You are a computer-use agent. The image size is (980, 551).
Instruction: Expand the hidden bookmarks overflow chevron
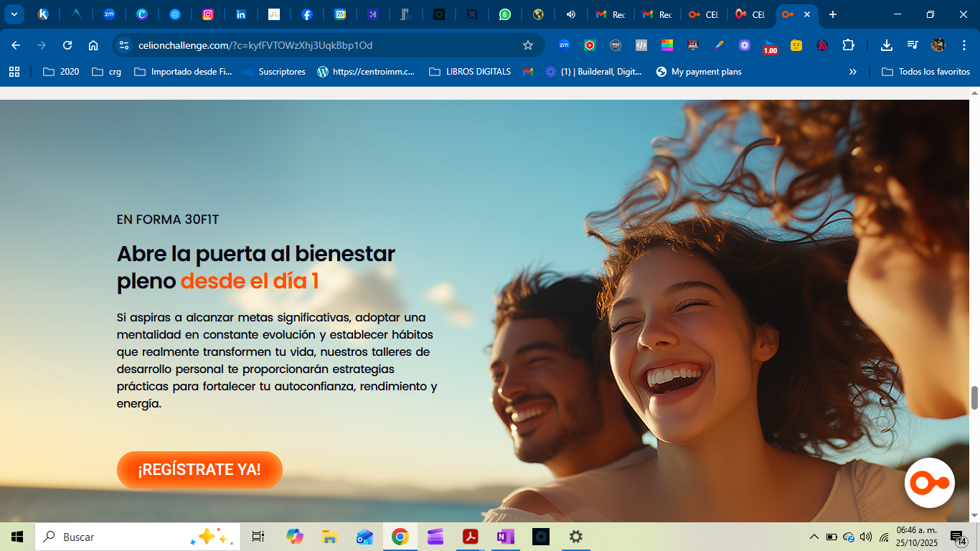click(x=852, y=72)
